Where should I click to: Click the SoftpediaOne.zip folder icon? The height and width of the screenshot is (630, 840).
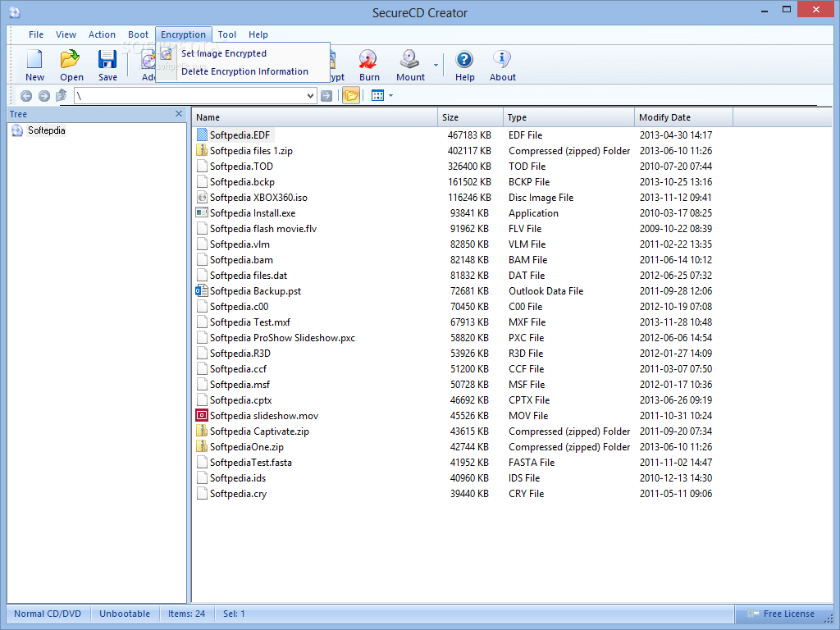(x=202, y=446)
